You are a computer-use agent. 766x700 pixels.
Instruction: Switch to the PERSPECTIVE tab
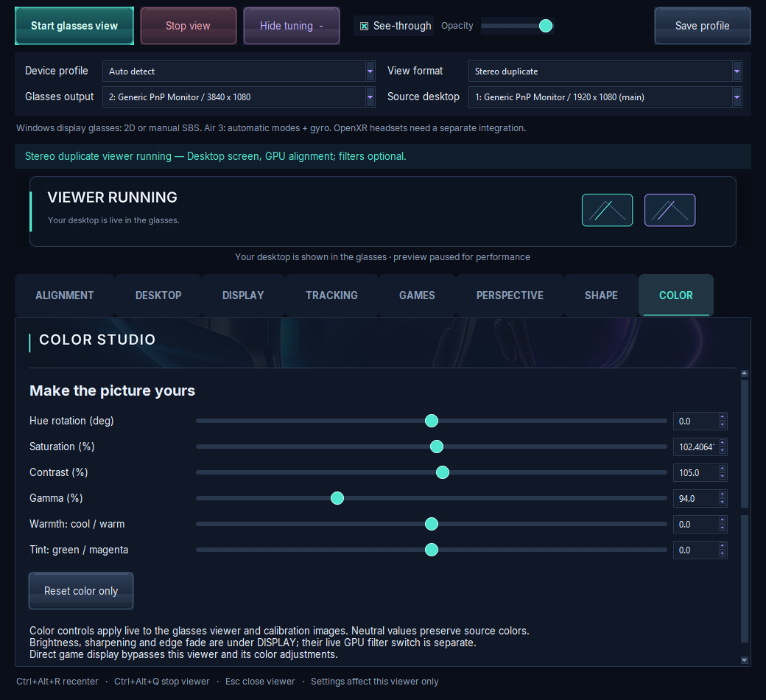(510, 295)
